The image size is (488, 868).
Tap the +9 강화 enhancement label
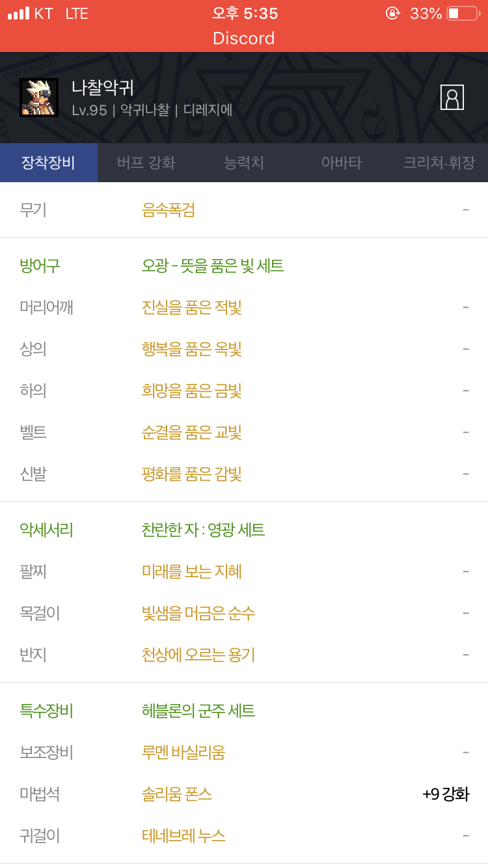[x=446, y=794]
